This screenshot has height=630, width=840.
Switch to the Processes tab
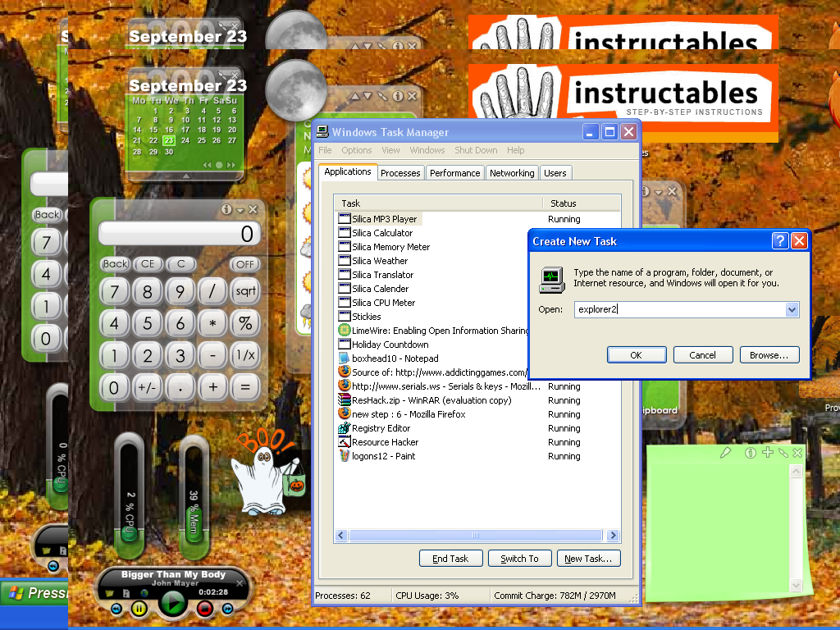[400, 173]
